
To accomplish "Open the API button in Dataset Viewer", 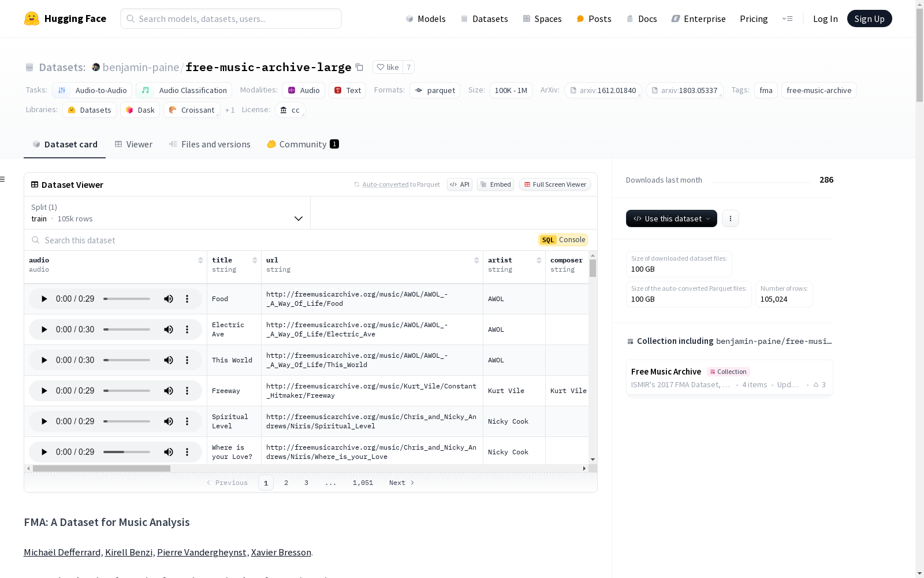I will tap(460, 184).
